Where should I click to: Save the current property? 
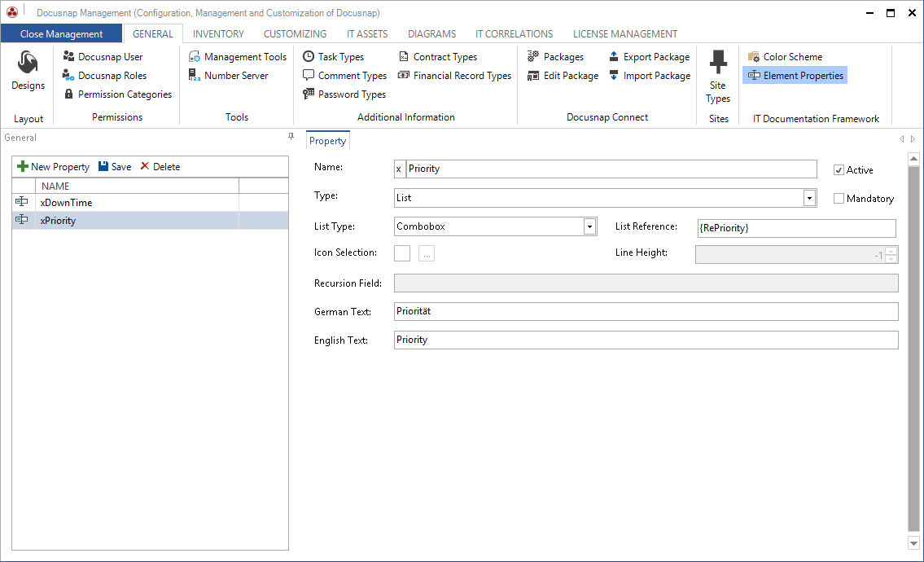click(115, 167)
